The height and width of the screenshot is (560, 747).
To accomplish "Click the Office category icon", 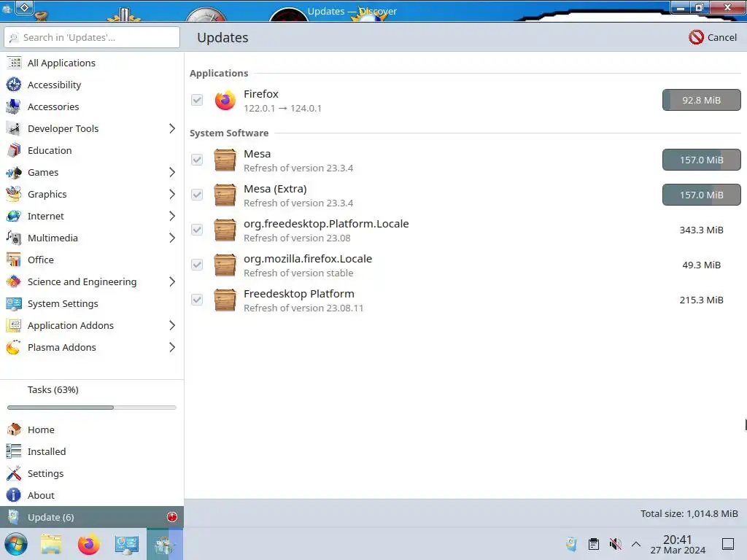I will (14, 260).
